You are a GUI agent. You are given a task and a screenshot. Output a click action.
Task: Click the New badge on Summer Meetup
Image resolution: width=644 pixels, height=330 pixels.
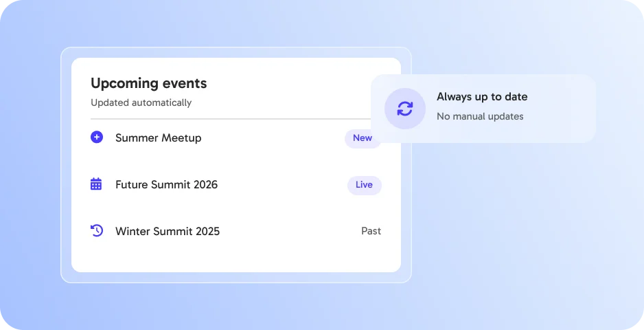pyautogui.click(x=363, y=138)
